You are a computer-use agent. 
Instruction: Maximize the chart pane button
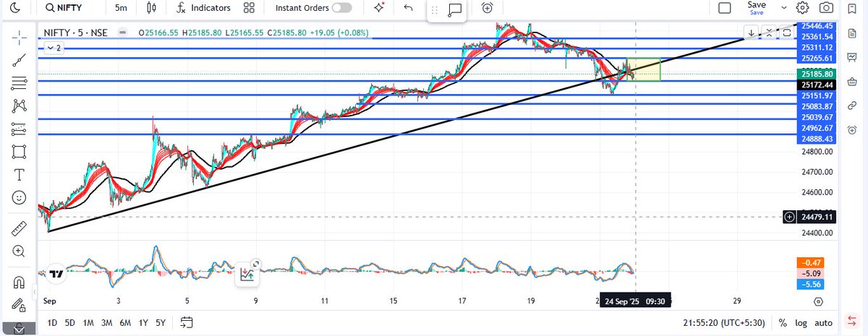pos(786,33)
